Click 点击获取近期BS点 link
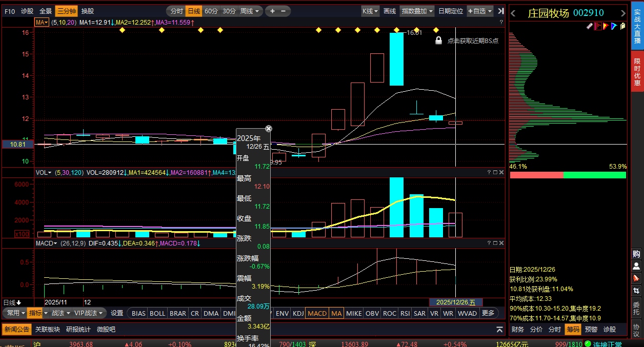 pyautogui.click(x=473, y=40)
